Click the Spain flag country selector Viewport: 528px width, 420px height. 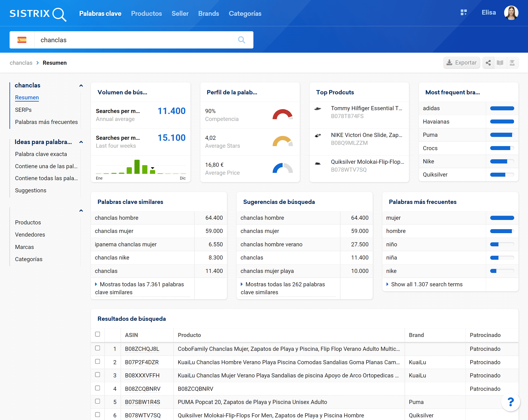(22, 40)
